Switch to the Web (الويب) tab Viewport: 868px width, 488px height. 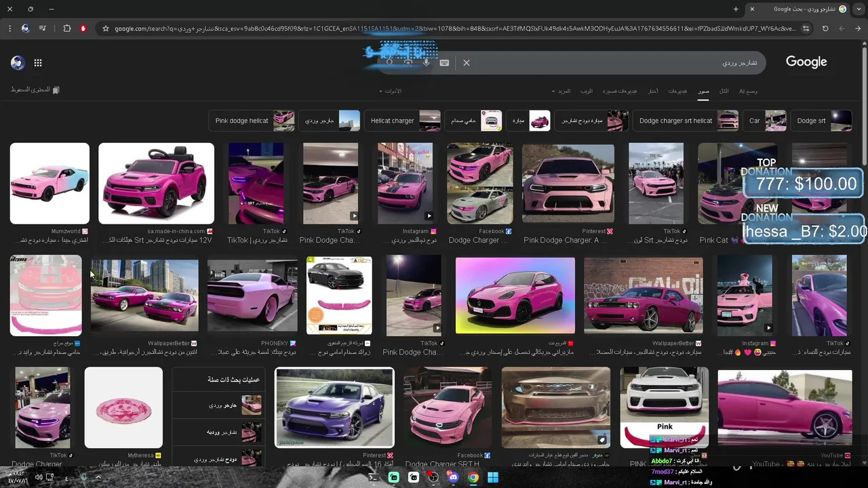pyautogui.click(x=587, y=91)
